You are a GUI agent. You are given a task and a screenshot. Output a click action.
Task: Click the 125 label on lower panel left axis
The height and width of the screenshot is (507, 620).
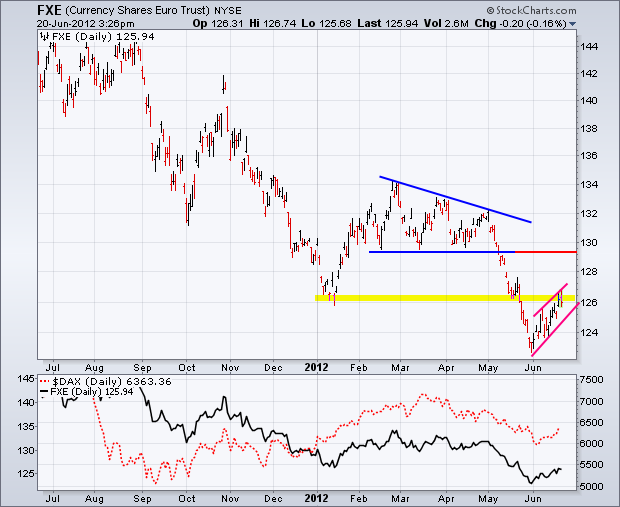(x=26, y=473)
